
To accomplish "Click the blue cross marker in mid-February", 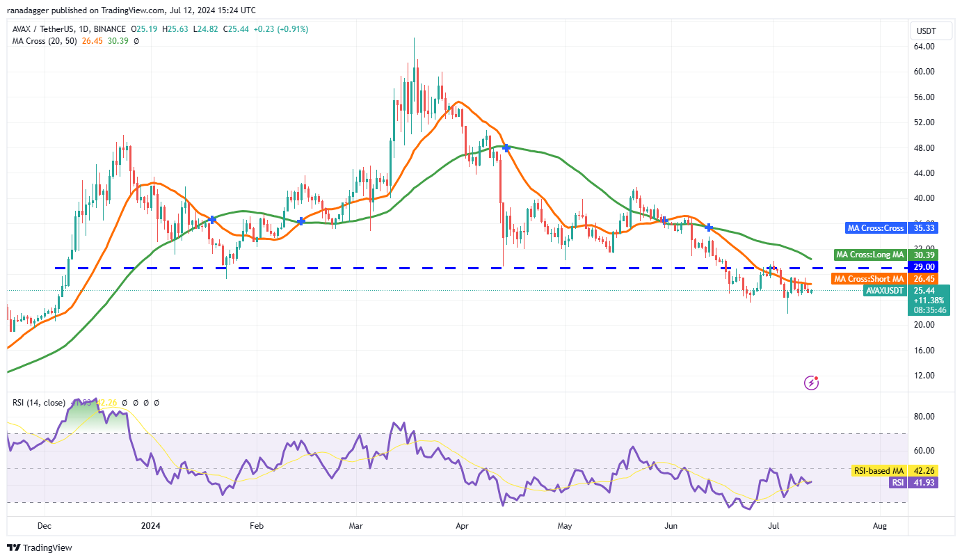I will 301,221.
